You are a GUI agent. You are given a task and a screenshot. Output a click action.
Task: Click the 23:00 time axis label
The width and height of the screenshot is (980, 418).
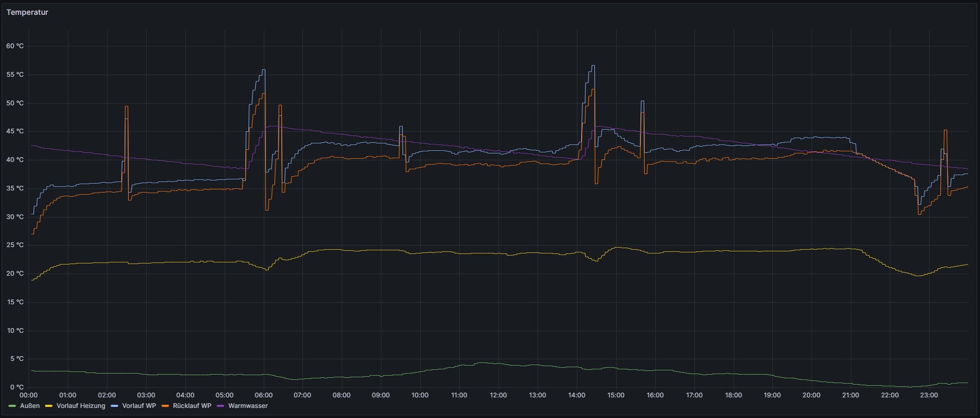click(929, 395)
